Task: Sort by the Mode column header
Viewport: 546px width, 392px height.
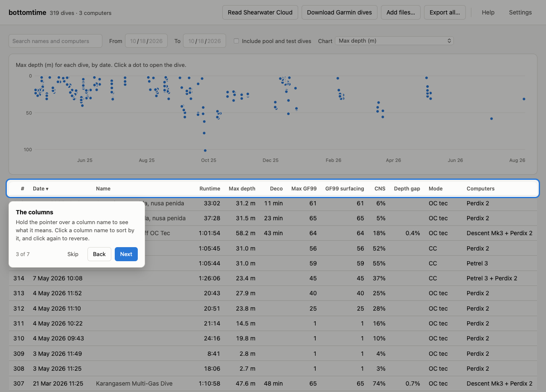Action: tap(436, 188)
